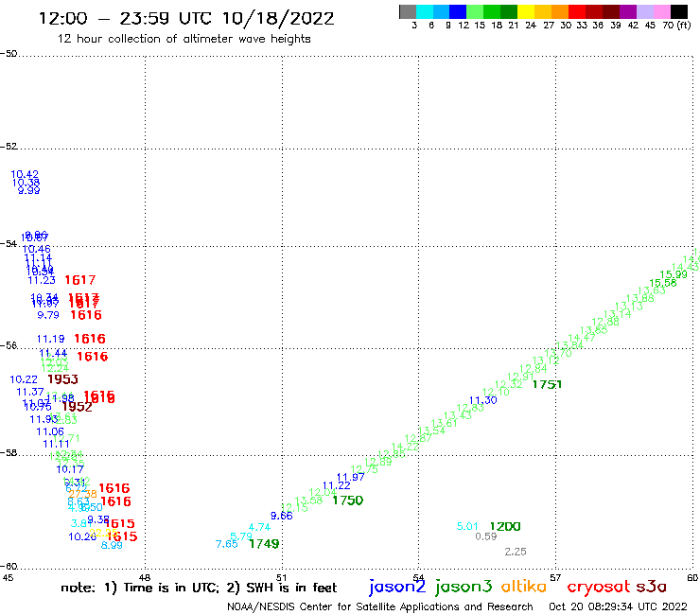Click the s3a time label 1952
700x615 pixels.
pyautogui.click(x=77, y=407)
